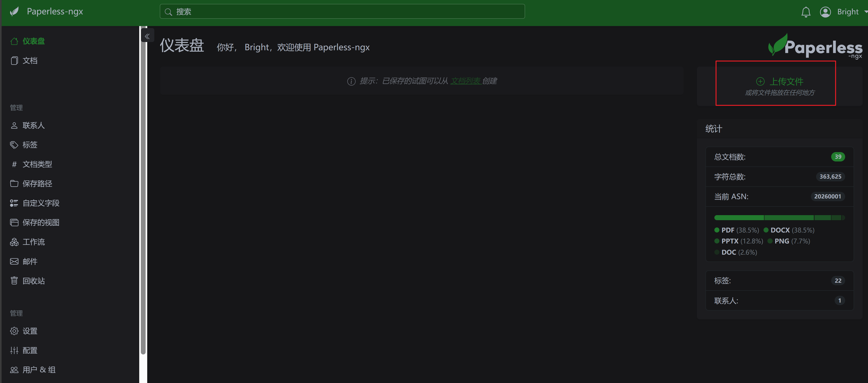Click the sidebar vertical scrollbar

[x=143, y=190]
